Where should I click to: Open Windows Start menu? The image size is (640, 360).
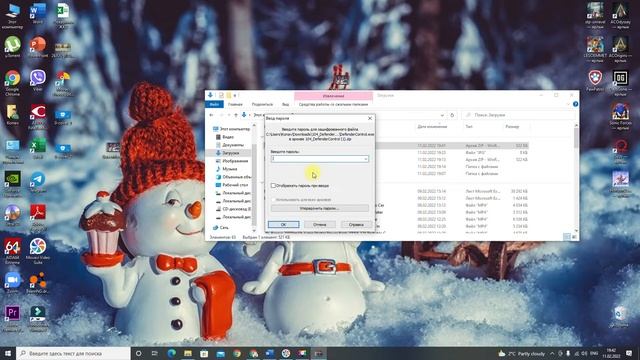8,353
